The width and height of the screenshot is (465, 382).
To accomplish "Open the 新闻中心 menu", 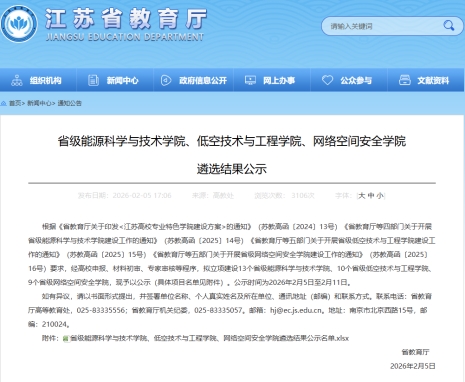I will tap(122, 80).
